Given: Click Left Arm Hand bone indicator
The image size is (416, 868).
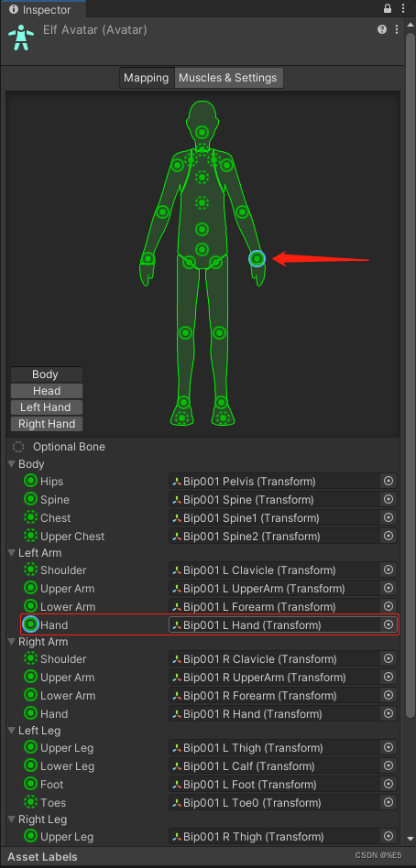Looking at the screenshot, I should pos(31,624).
